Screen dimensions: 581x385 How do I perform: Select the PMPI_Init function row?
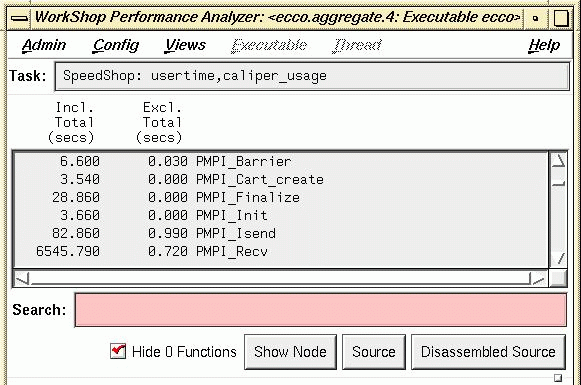[281, 215]
